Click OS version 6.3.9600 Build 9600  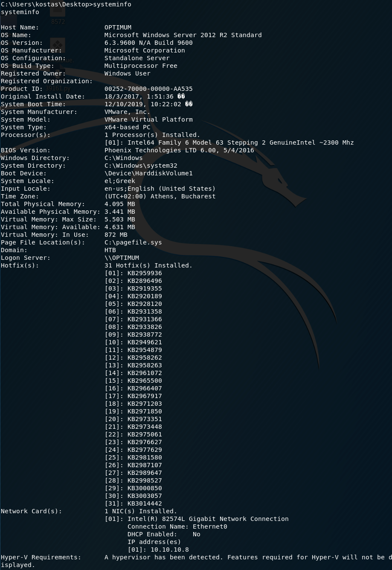[x=148, y=43]
